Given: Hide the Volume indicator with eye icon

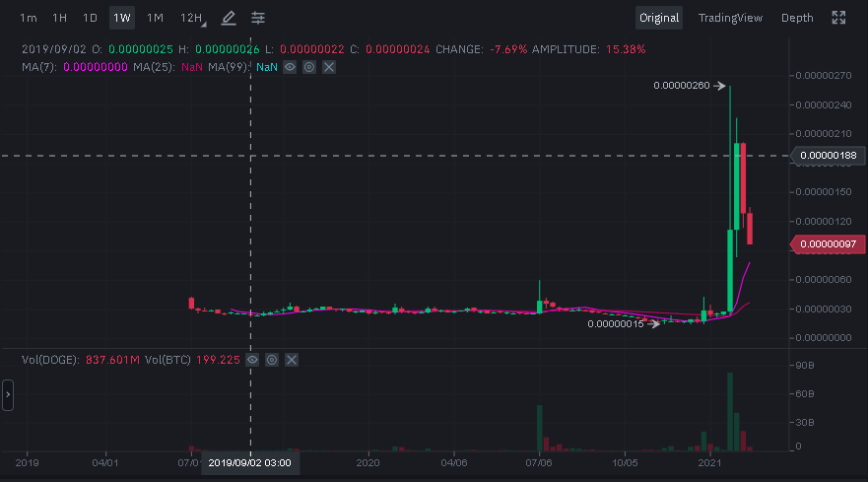Looking at the screenshot, I should point(252,360).
